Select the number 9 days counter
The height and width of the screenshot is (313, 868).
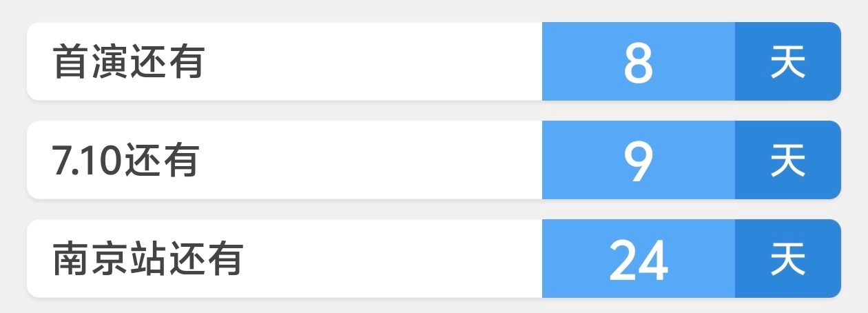point(639,162)
